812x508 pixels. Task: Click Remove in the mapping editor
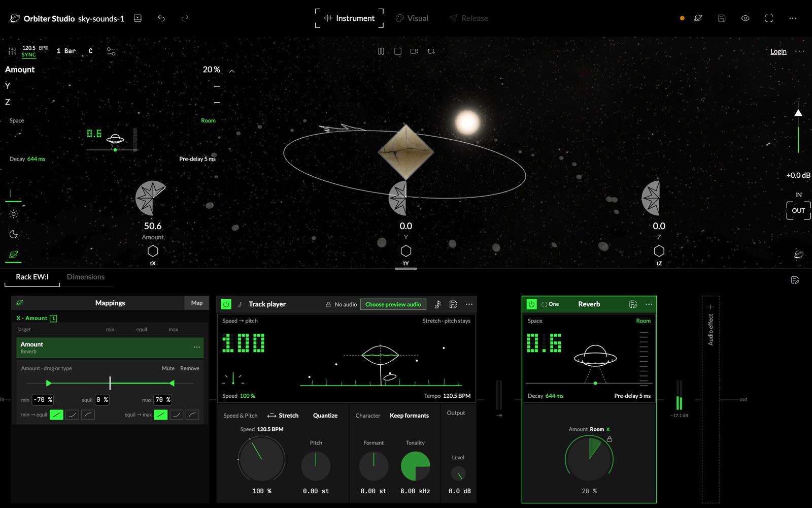(x=190, y=368)
